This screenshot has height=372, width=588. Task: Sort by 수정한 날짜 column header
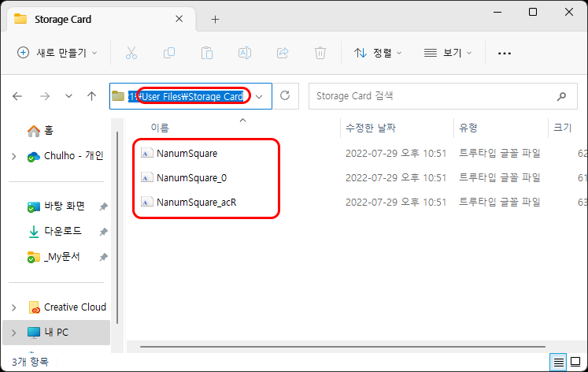[x=371, y=128]
